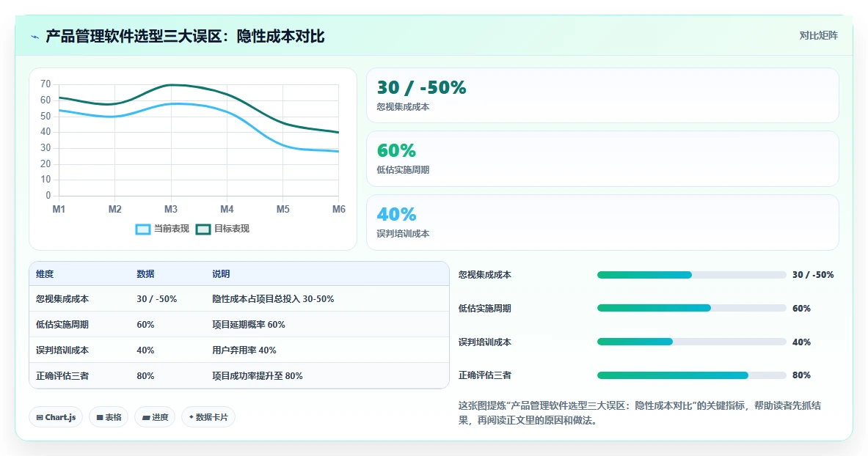The width and height of the screenshot is (868, 456).
Task: Click the 数据 column header
Action: pyautogui.click(x=145, y=274)
